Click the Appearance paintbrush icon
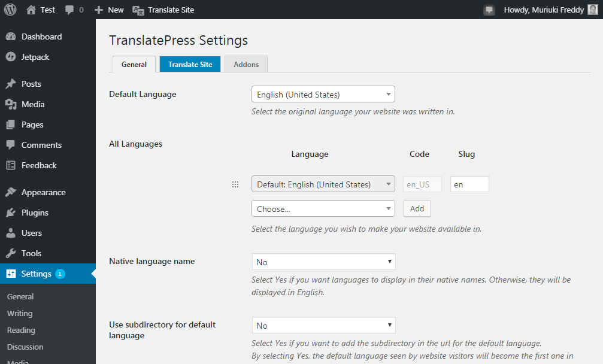The height and width of the screenshot is (364, 603). click(x=11, y=192)
